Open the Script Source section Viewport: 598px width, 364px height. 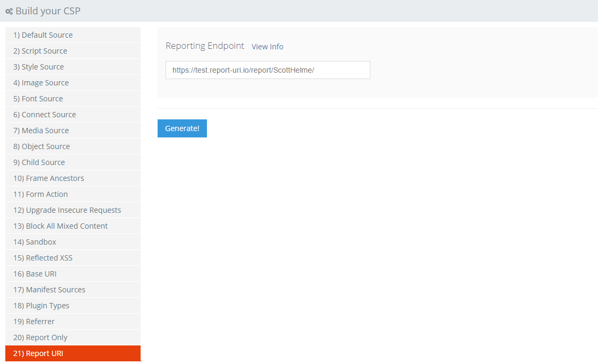pyautogui.click(x=73, y=51)
